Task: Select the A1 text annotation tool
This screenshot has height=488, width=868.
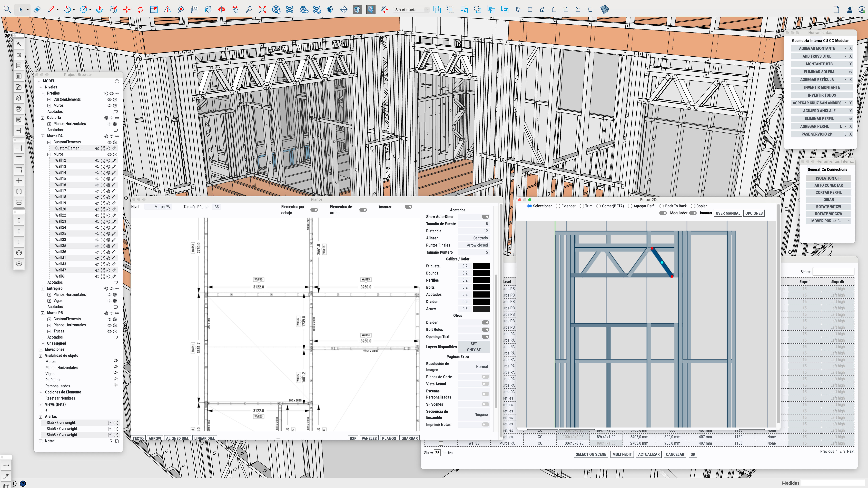Action: (195, 9)
